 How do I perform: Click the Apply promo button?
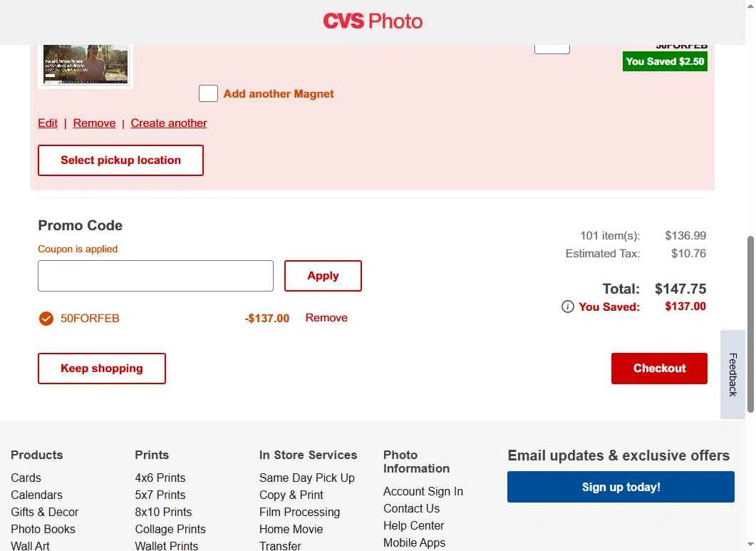click(323, 276)
